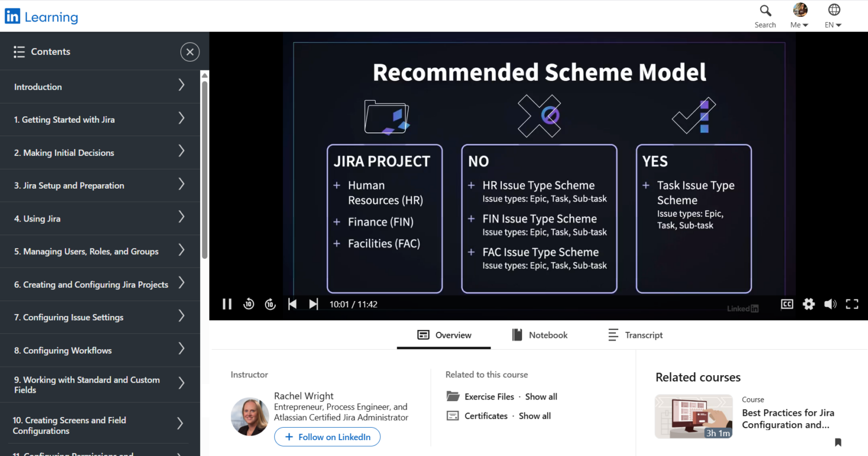Rewind the video 10 seconds
The height and width of the screenshot is (456, 868).
(249, 304)
